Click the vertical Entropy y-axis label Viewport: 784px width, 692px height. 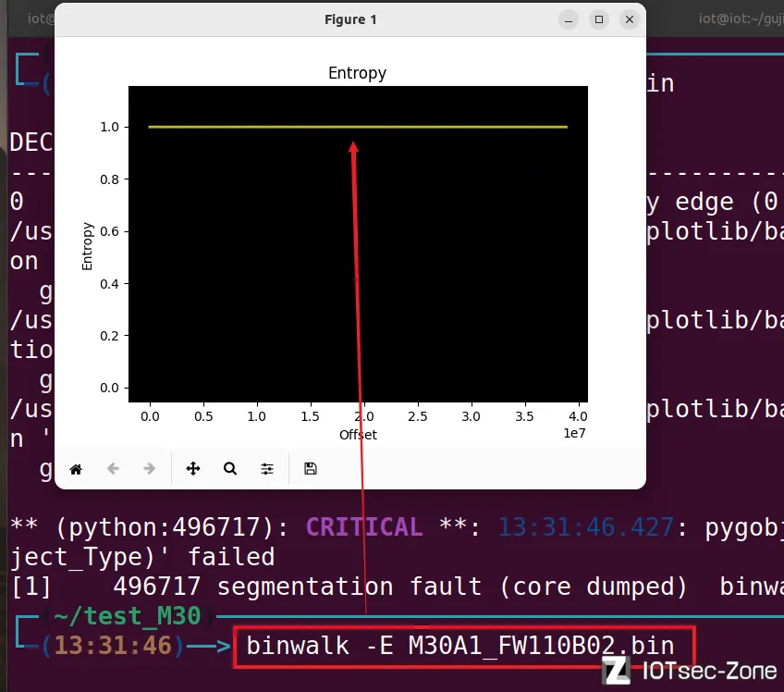[88, 245]
